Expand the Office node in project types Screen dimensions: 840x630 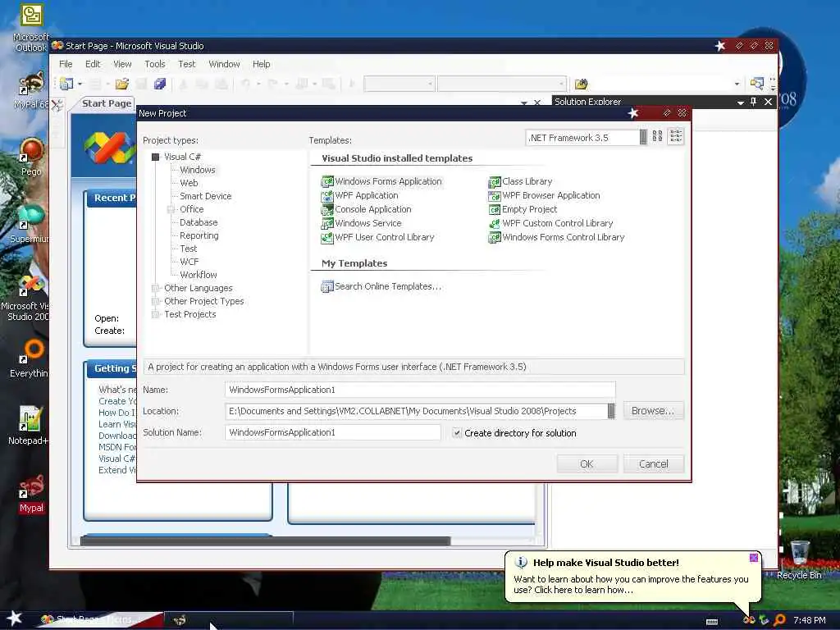(x=171, y=209)
